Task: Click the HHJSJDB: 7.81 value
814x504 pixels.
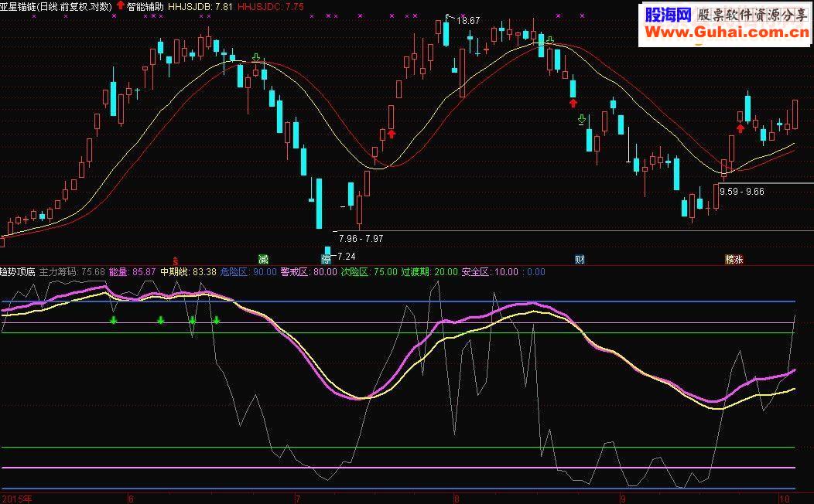Action: (x=200, y=6)
